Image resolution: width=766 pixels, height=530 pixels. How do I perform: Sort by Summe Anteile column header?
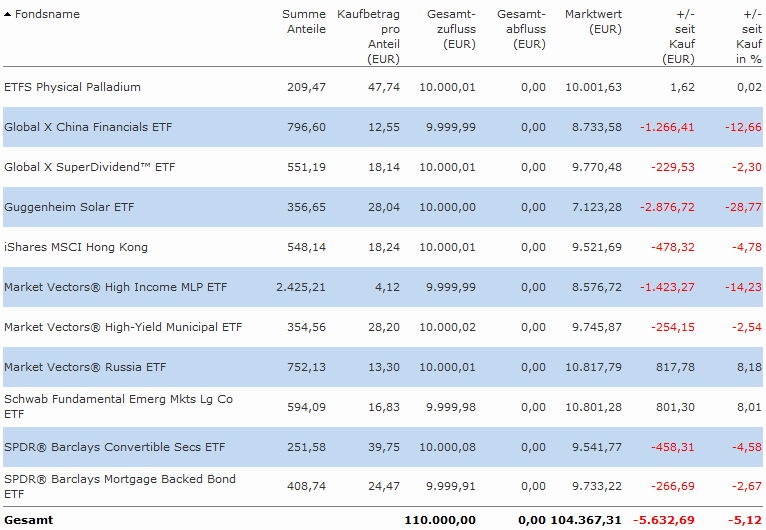click(304, 22)
